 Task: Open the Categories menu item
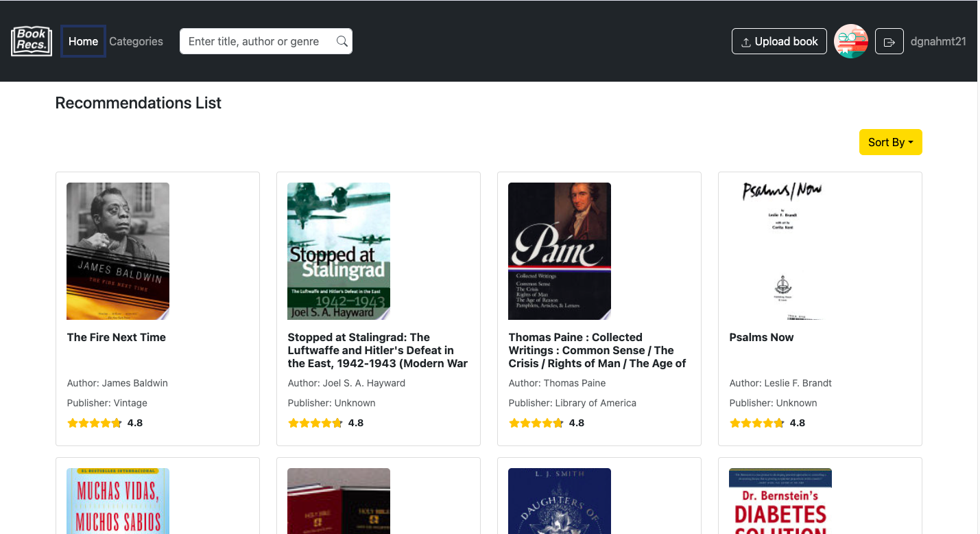(x=136, y=41)
